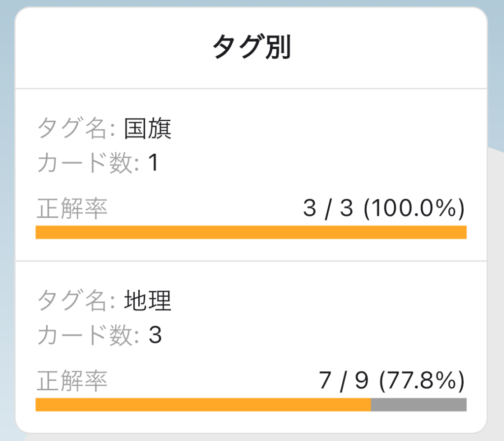Click the 3 / 3 (100.0%) score text
The image size is (504, 441).
click(x=384, y=208)
